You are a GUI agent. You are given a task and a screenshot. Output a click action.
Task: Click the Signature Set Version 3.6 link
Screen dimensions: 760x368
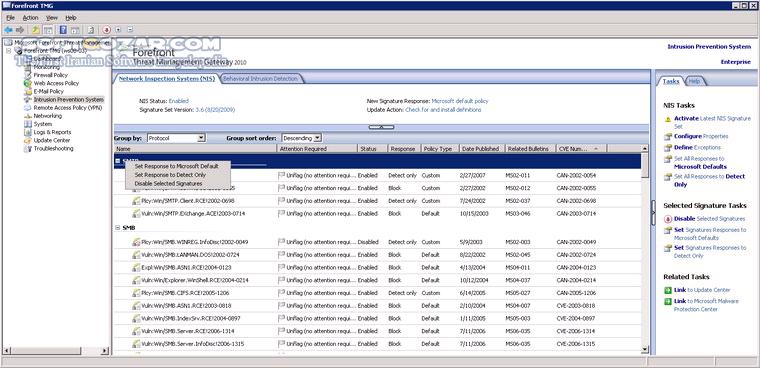215,110
